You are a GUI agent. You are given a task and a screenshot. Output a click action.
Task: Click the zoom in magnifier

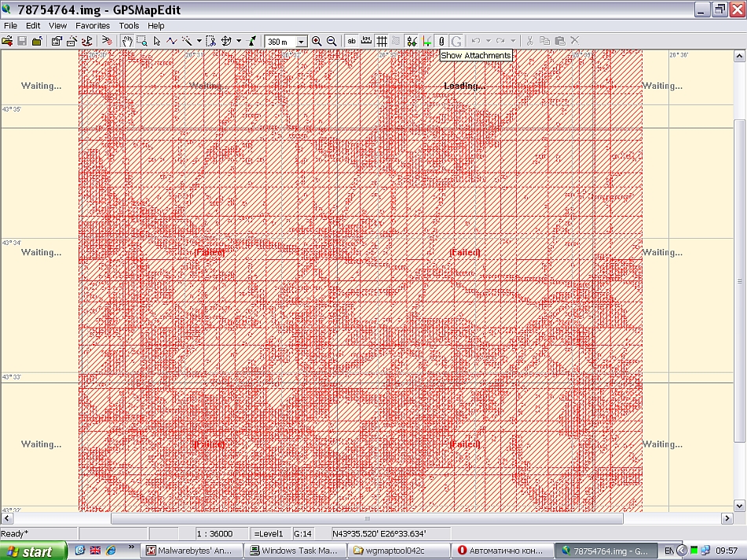point(317,41)
